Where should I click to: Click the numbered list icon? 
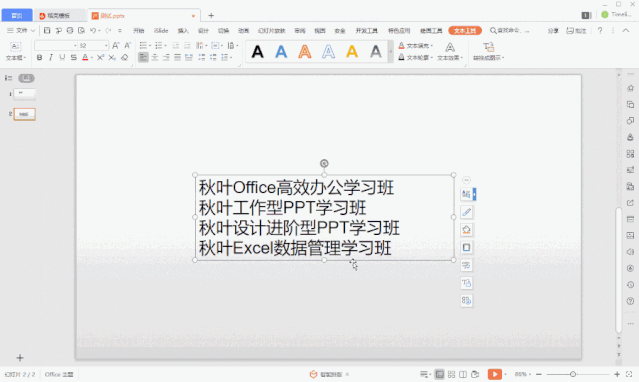(x=159, y=46)
